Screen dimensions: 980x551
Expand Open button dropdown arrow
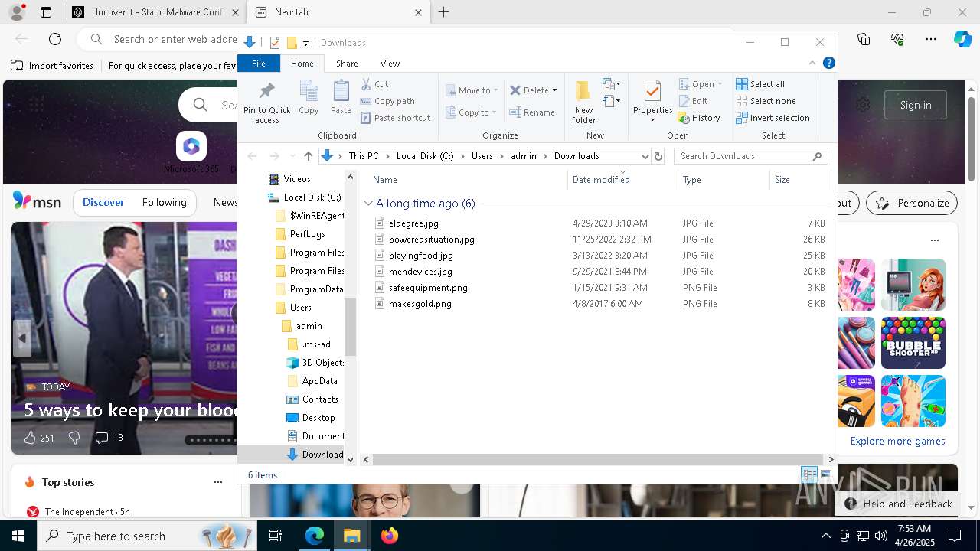pos(720,84)
